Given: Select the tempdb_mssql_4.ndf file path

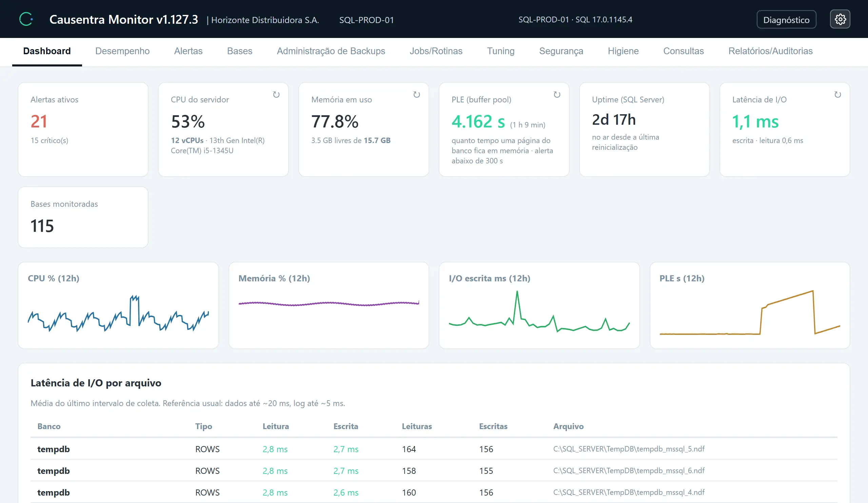Looking at the screenshot, I should pyautogui.click(x=629, y=492).
